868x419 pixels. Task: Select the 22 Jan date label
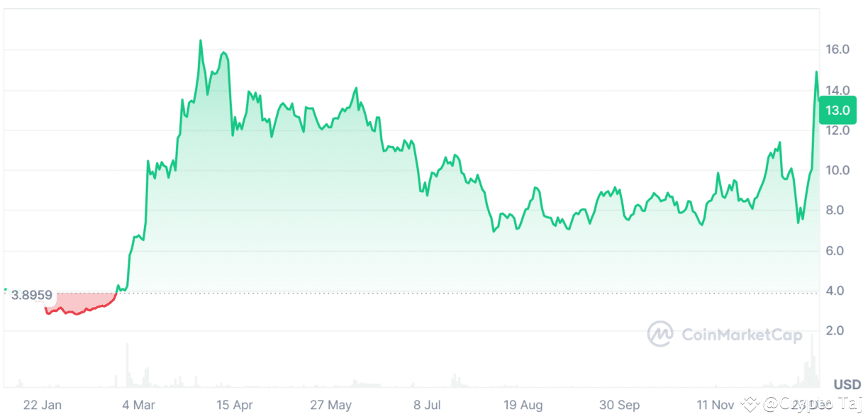pyautogui.click(x=43, y=406)
